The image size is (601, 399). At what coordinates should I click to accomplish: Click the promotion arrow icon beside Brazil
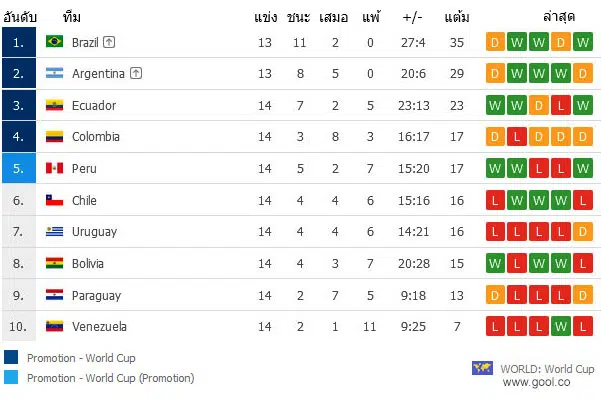tap(109, 42)
